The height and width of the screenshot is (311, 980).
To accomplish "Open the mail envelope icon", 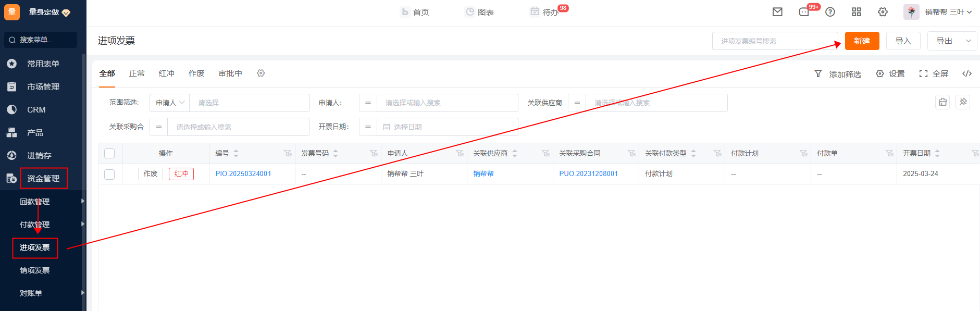I will click(x=777, y=12).
